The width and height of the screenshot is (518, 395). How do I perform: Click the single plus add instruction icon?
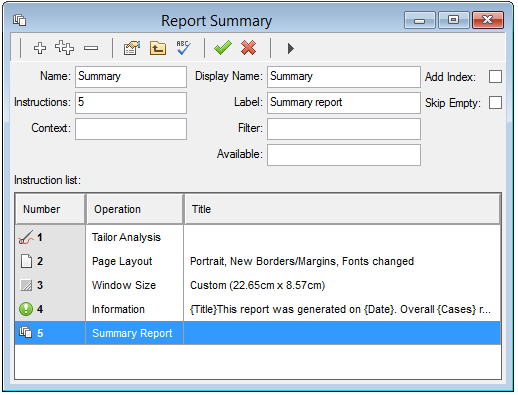pyautogui.click(x=40, y=48)
